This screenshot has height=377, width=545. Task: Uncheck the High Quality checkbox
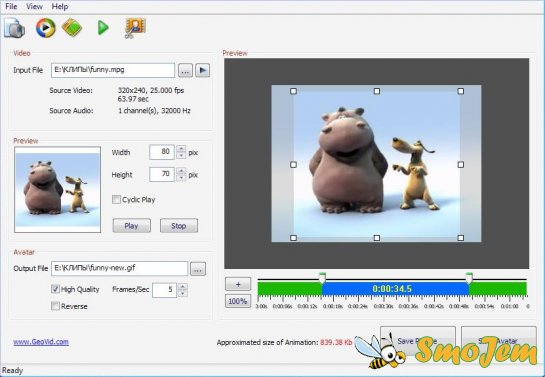(x=55, y=289)
